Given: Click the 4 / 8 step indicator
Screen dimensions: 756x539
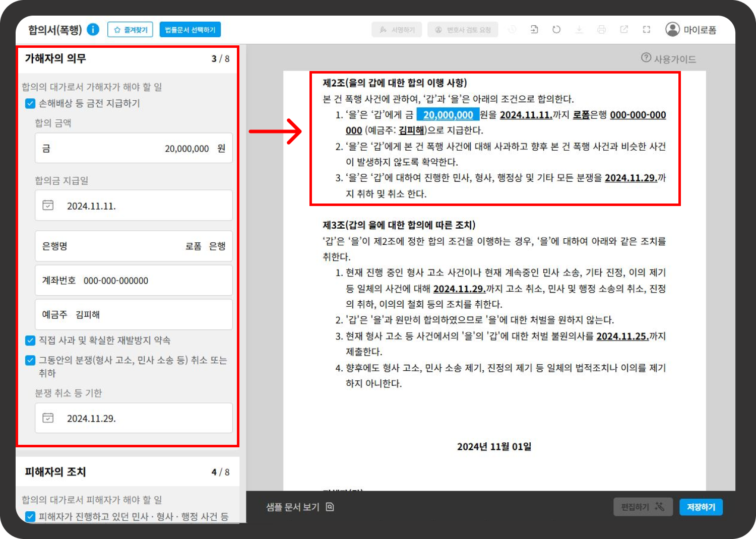Looking at the screenshot, I should 220,472.
